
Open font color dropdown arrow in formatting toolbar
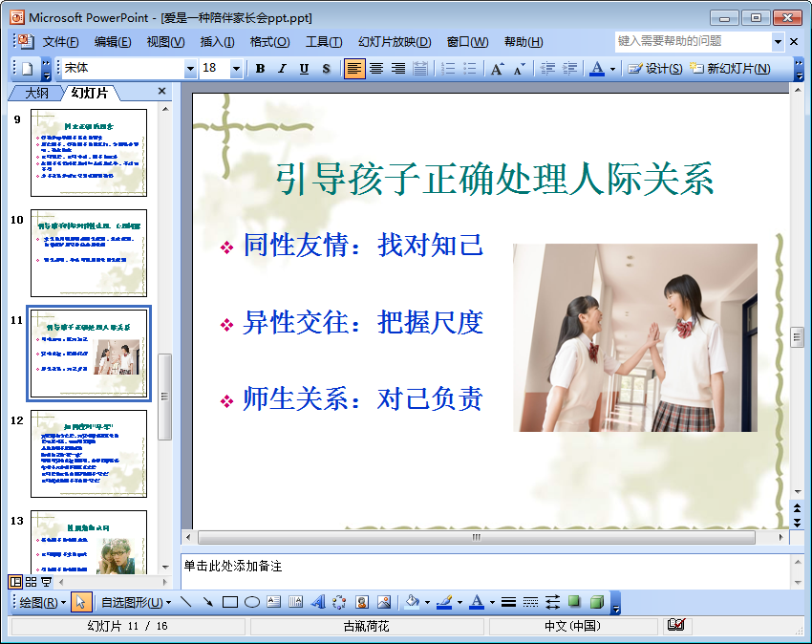(612, 69)
